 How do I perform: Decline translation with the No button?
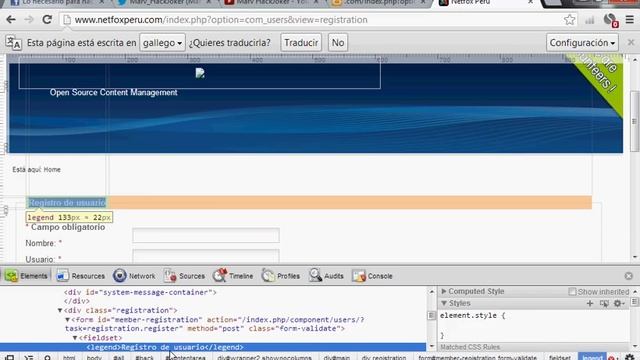[x=338, y=42]
